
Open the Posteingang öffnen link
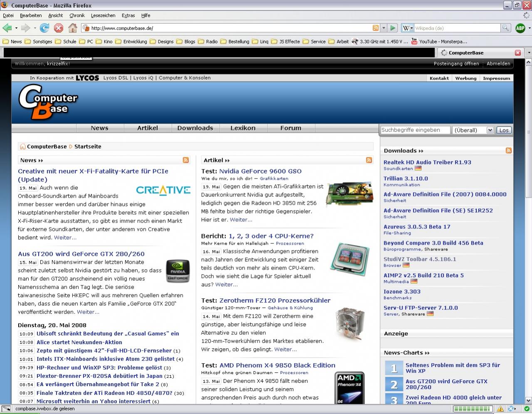[x=456, y=64]
